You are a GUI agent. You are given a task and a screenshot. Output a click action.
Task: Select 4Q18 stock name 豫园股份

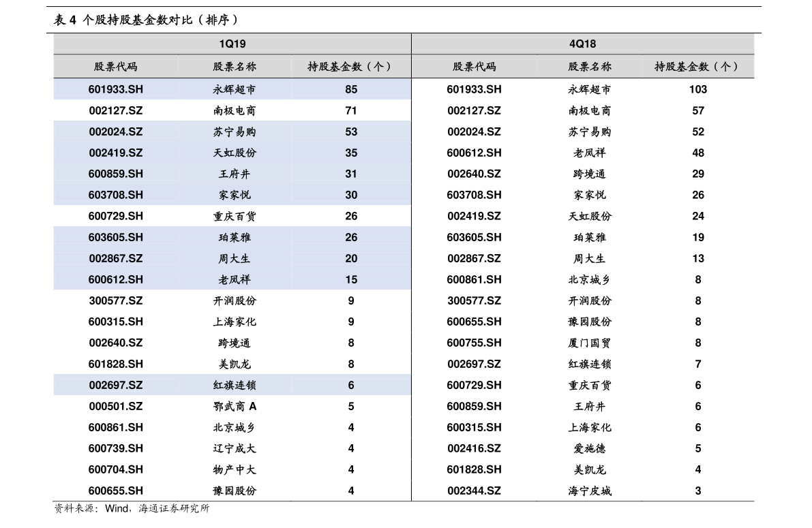pyautogui.click(x=589, y=322)
